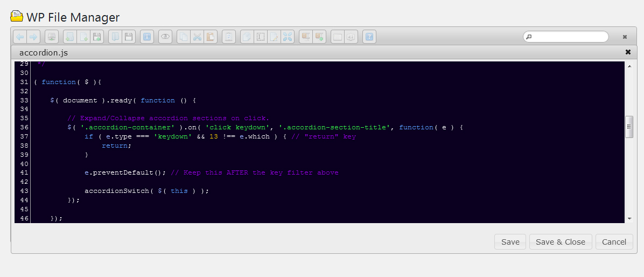Open the help question mark icon
The height and width of the screenshot is (277, 644).
pyautogui.click(x=369, y=37)
